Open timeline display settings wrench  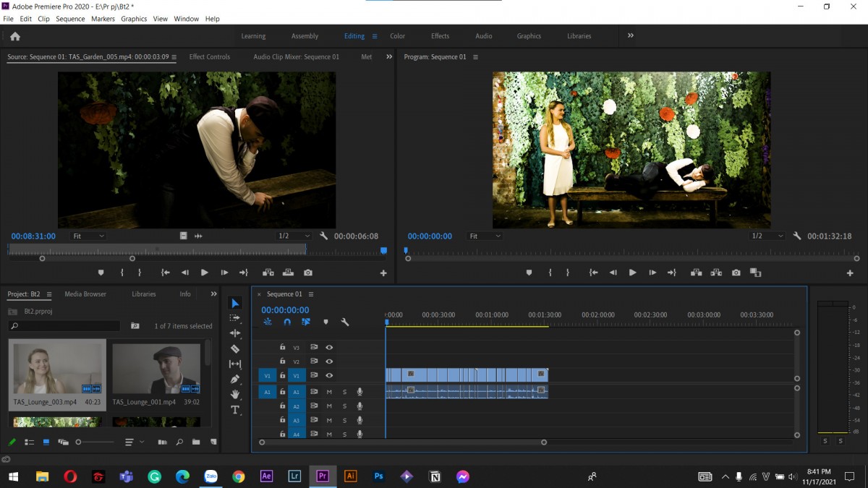pos(345,322)
